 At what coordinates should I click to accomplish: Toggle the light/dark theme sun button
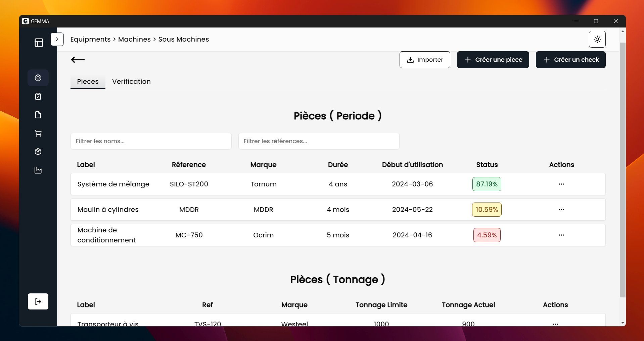click(597, 39)
